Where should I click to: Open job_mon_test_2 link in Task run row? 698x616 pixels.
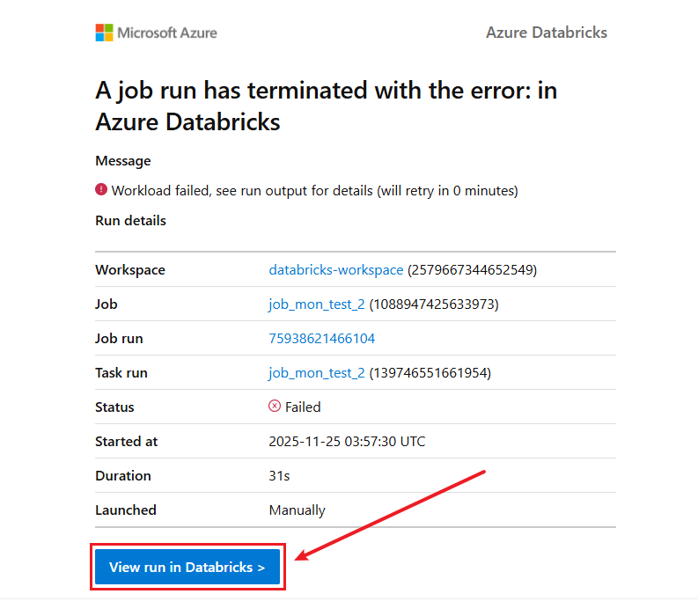(x=316, y=373)
